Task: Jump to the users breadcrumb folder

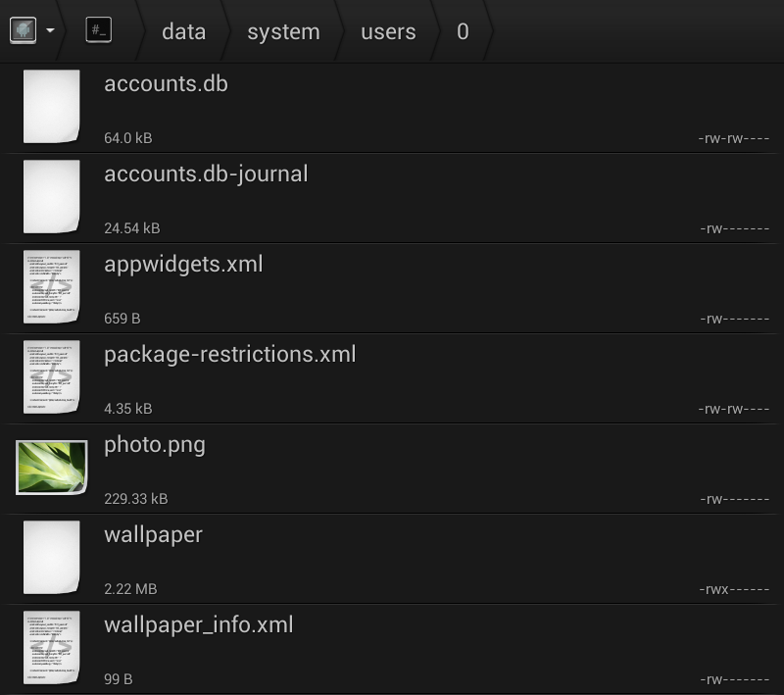Action: pos(388,31)
